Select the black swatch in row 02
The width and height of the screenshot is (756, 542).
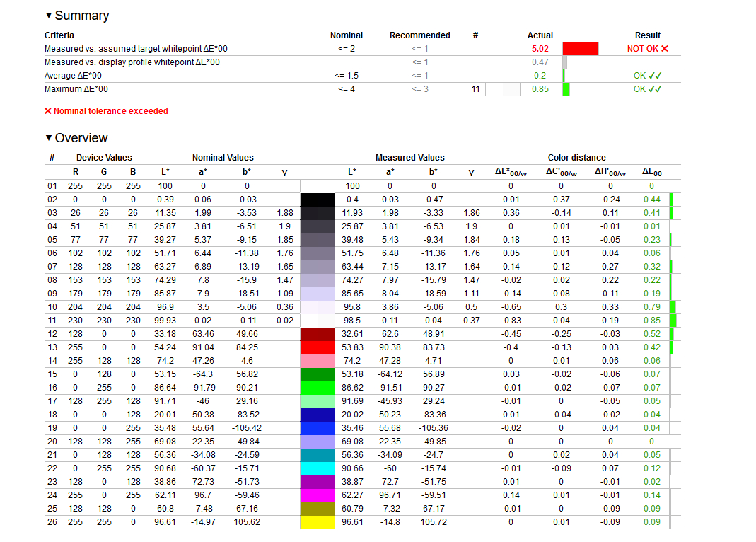tap(318, 200)
